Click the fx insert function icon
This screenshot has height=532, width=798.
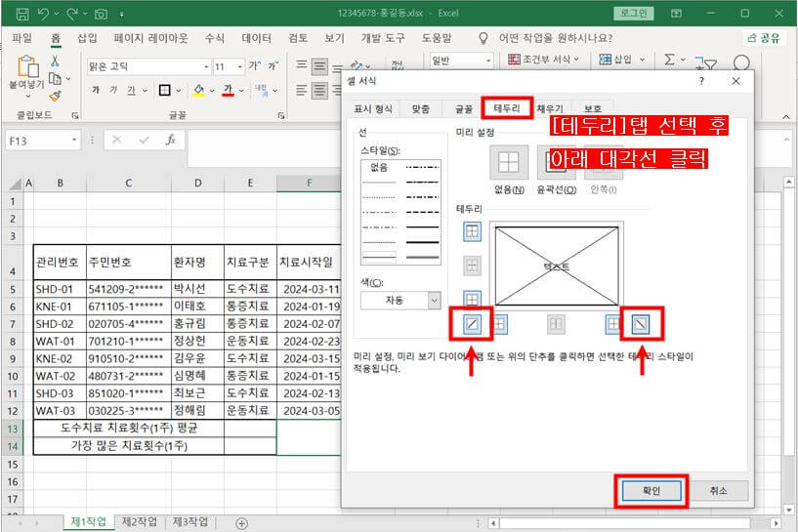click(171, 140)
